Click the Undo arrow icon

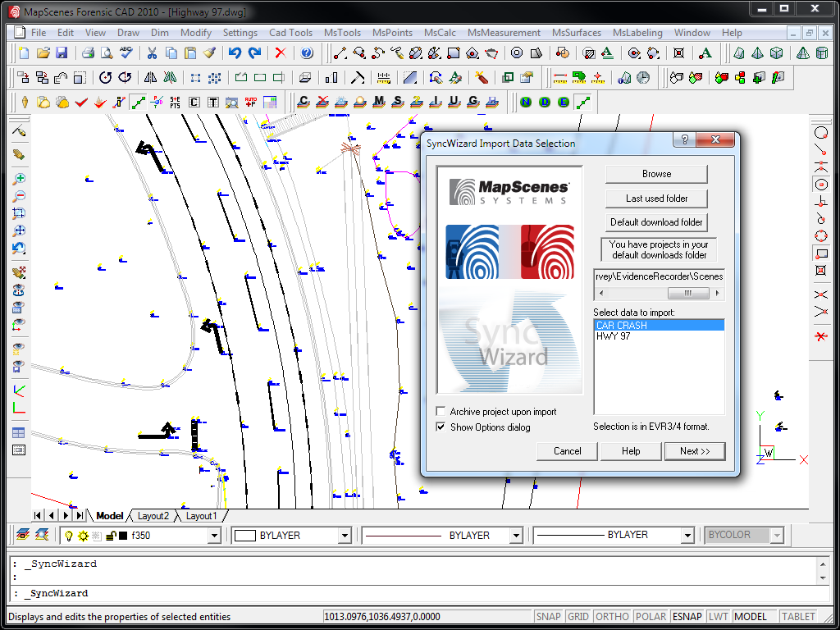tap(234, 53)
